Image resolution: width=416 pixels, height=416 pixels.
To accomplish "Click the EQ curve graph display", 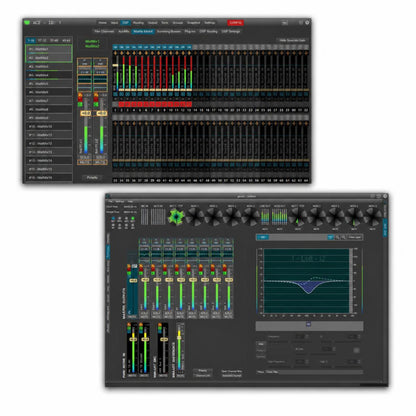I will click(x=306, y=281).
